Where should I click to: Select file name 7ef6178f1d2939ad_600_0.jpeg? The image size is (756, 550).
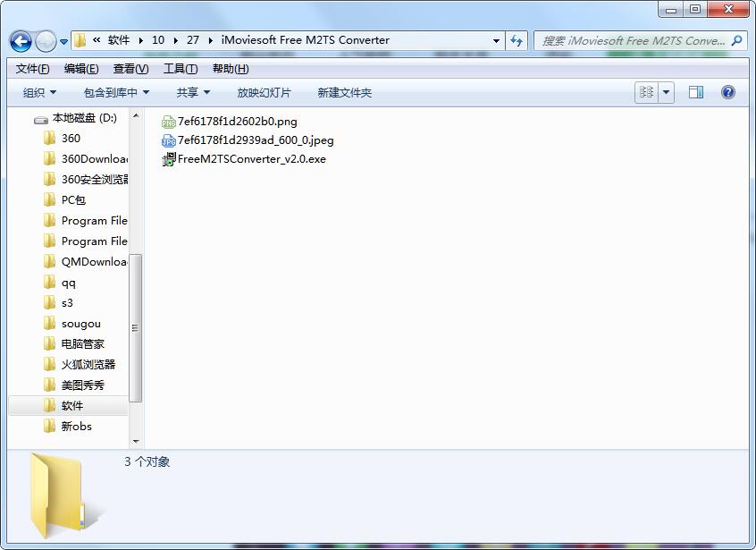coord(256,140)
